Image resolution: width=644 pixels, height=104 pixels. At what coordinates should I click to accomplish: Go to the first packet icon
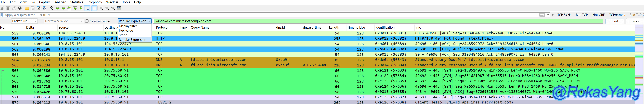pyautogui.click(x=75, y=8)
